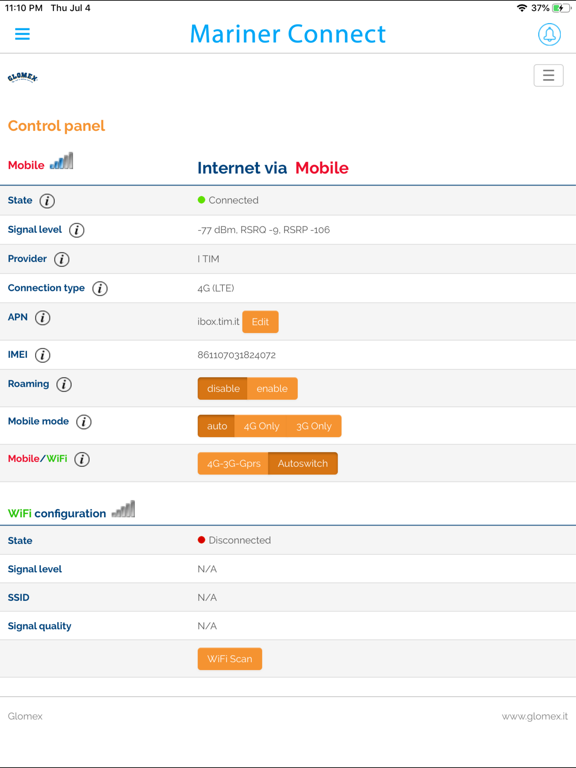Edit the APN value

(x=260, y=322)
